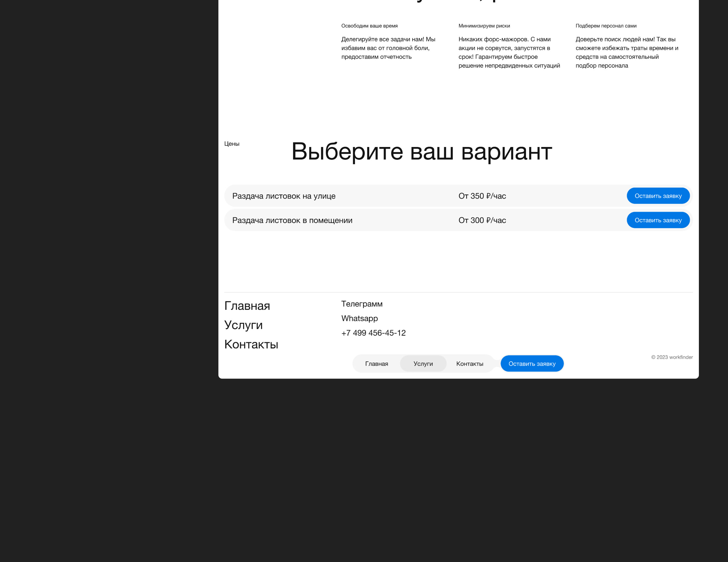The height and width of the screenshot is (562, 728).
Task: Click heading 'Выберите ваш вариант'
Action: click(421, 152)
